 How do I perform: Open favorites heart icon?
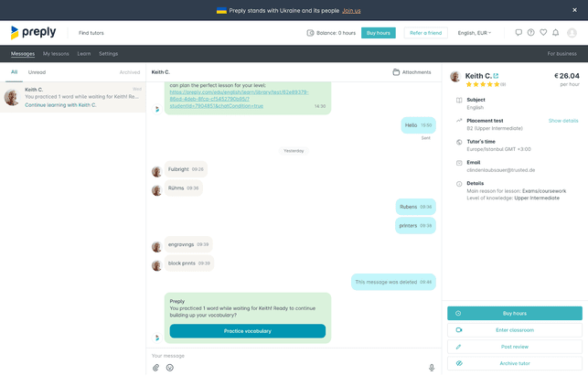pos(543,33)
